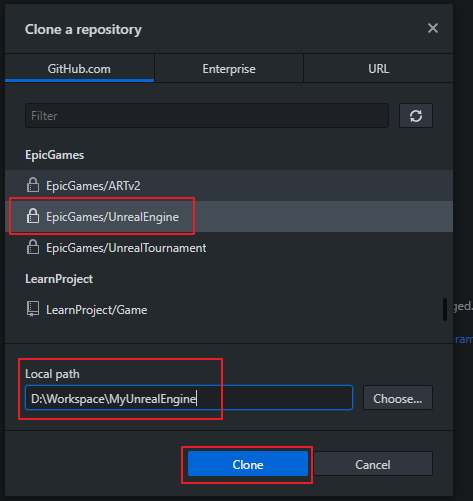Click the EpicGames group heading
Viewport: 473px width, 501px height.
coord(55,155)
